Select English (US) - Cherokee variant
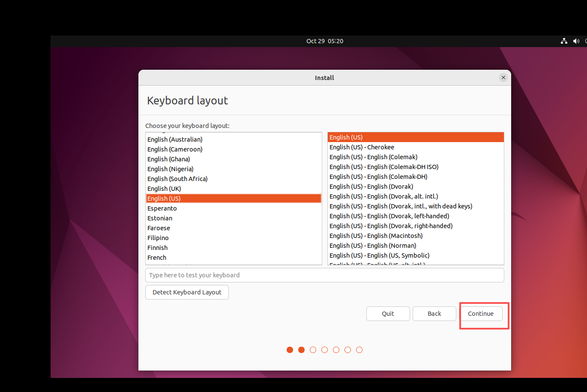 (x=416, y=147)
